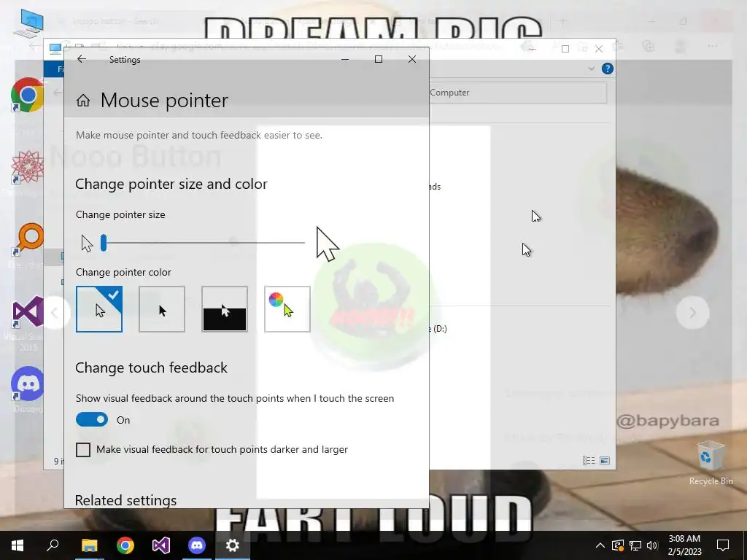The image size is (747, 560).
Task: Select the Discord desktop shortcut
Action: [27, 384]
